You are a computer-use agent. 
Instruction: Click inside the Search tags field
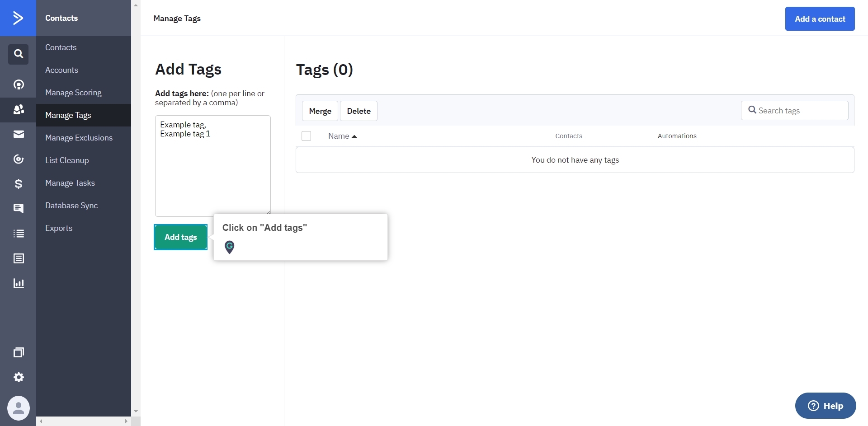(x=795, y=110)
